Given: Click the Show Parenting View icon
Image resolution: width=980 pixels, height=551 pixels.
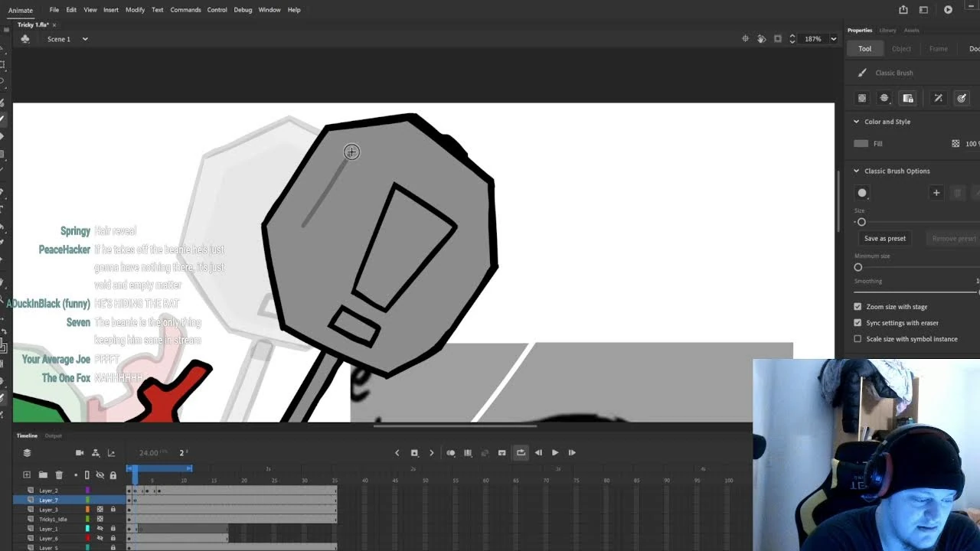Looking at the screenshot, I should pos(95,452).
